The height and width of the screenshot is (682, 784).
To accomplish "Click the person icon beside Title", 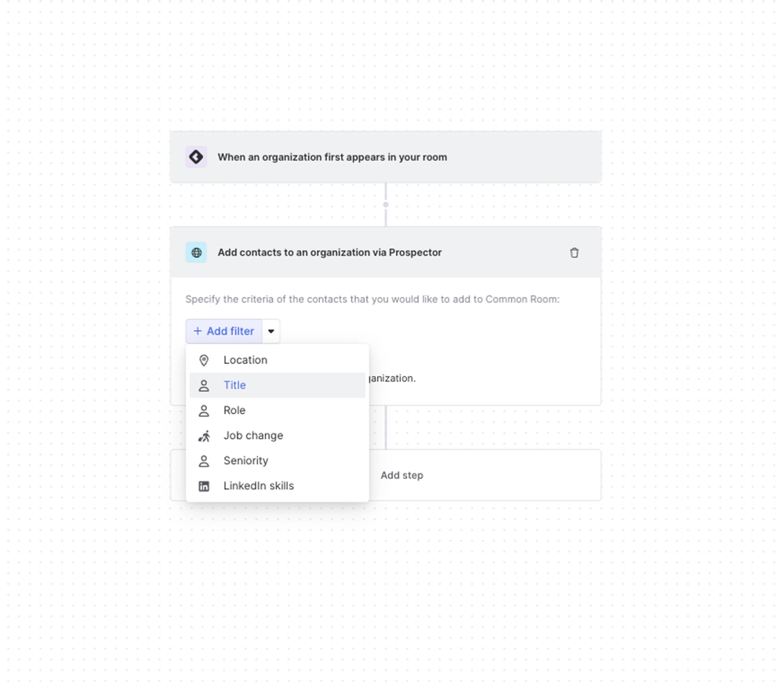I will [x=204, y=386].
